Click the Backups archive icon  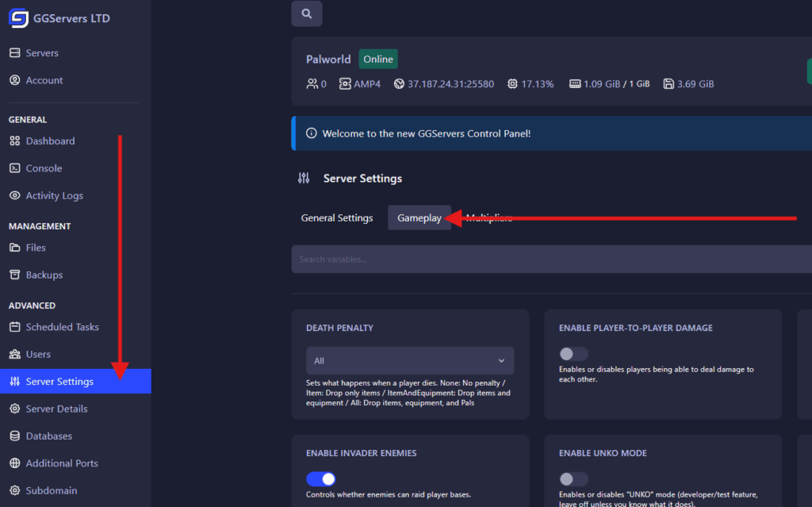[14, 275]
